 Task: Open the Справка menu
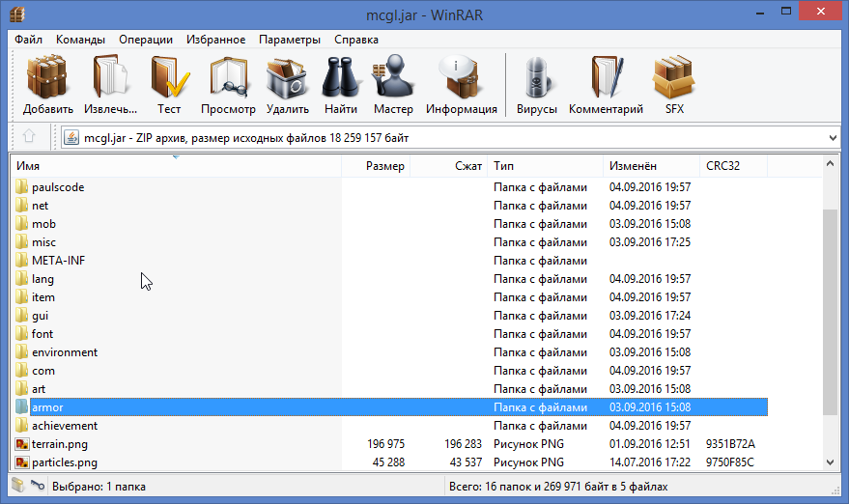[355, 40]
